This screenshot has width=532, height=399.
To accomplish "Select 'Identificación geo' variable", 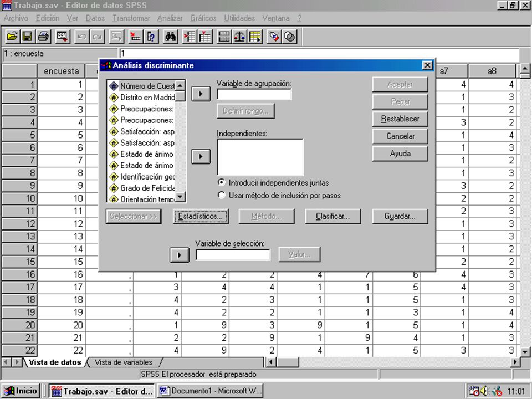I will point(141,177).
